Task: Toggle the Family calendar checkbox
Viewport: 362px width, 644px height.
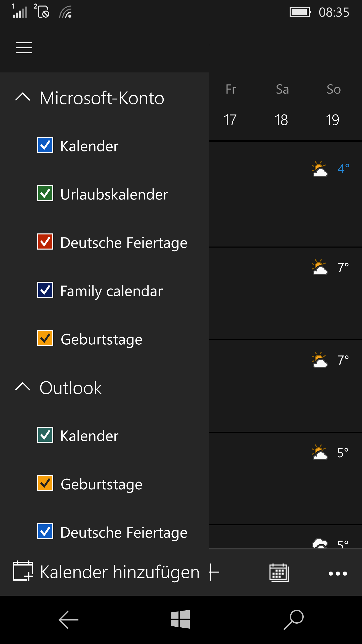Action: 45,290
